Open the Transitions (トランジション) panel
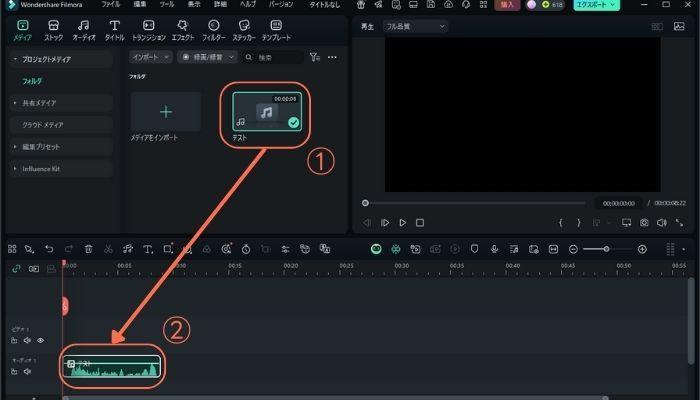The image size is (700, 400). [147, 28]
